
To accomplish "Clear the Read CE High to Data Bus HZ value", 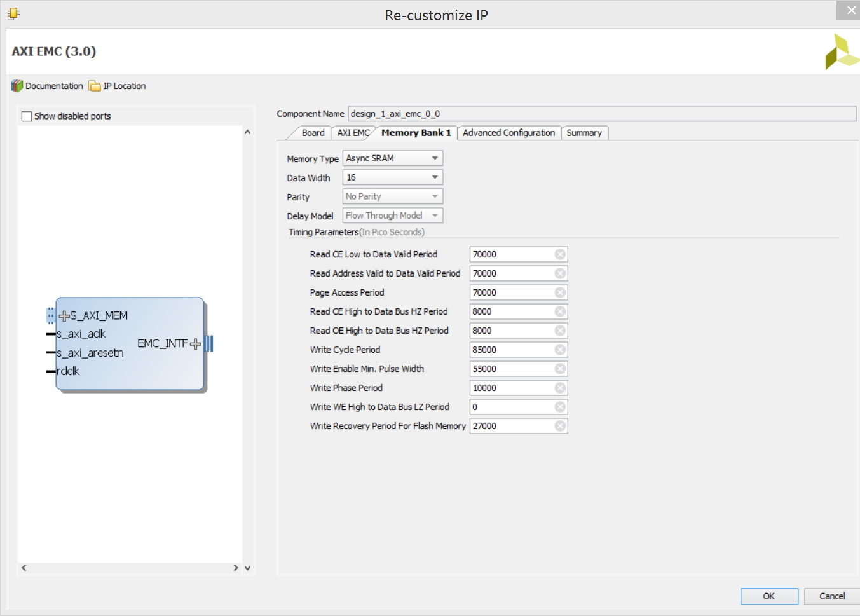I will [x=560, y=311].
